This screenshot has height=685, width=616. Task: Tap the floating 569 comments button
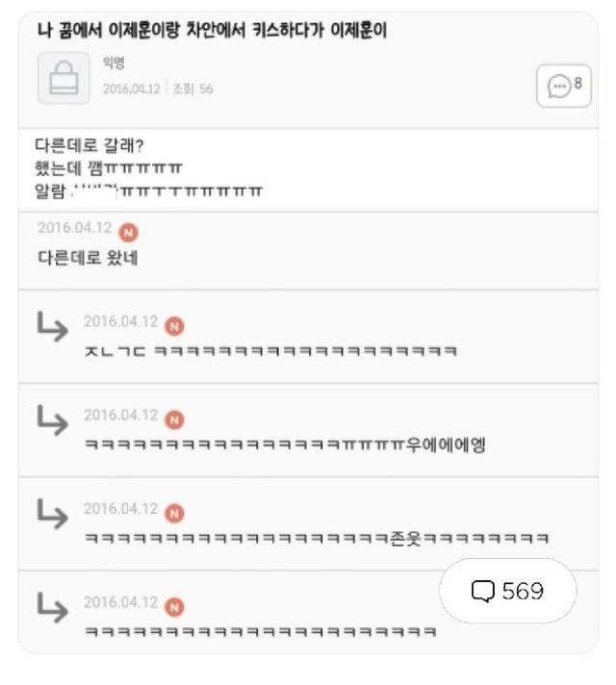pos(507,591)
